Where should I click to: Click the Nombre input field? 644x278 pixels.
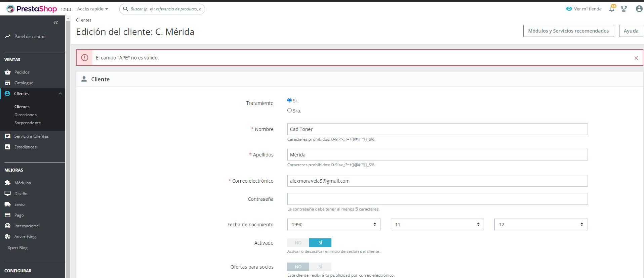tap(437, 129)
